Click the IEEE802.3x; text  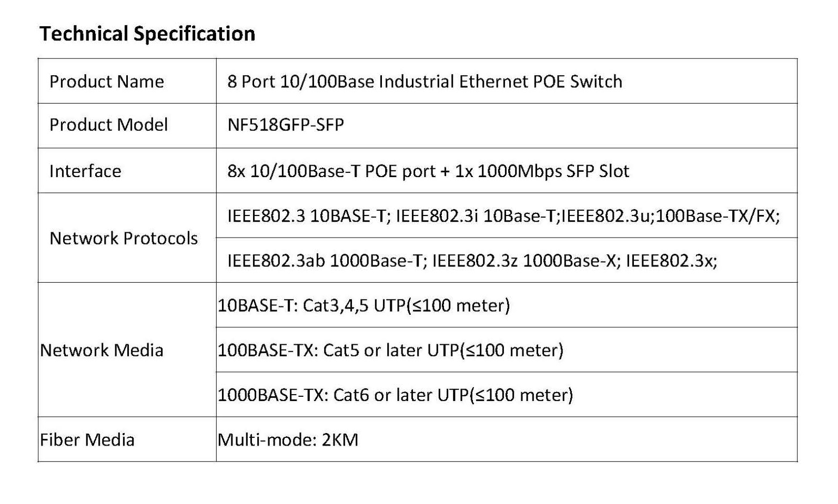click(671, 261)
